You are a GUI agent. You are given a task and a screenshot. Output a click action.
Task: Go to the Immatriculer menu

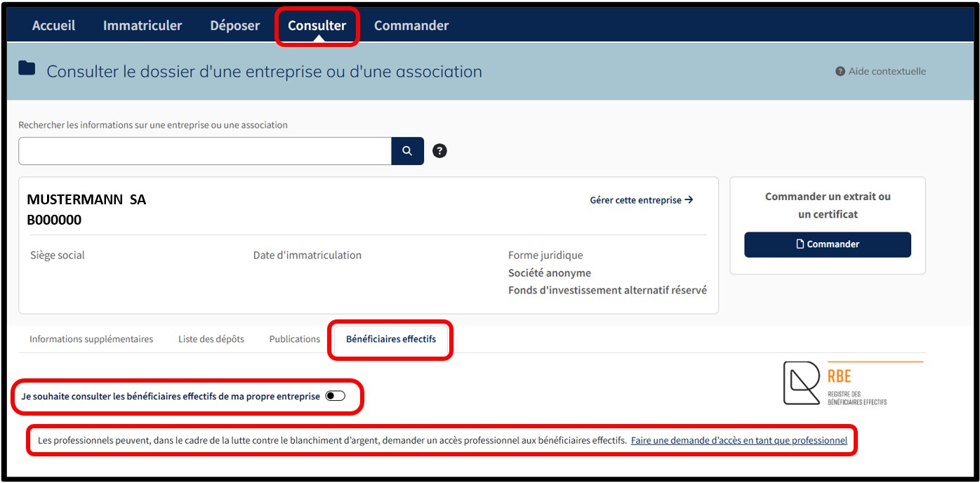click(x=143, y=25)
